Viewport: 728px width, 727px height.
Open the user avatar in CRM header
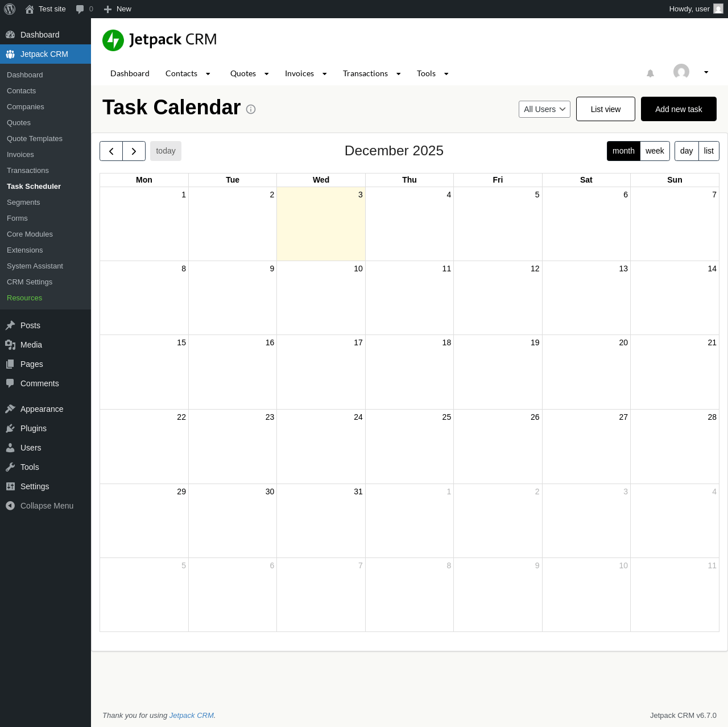[x=681, y=72]
